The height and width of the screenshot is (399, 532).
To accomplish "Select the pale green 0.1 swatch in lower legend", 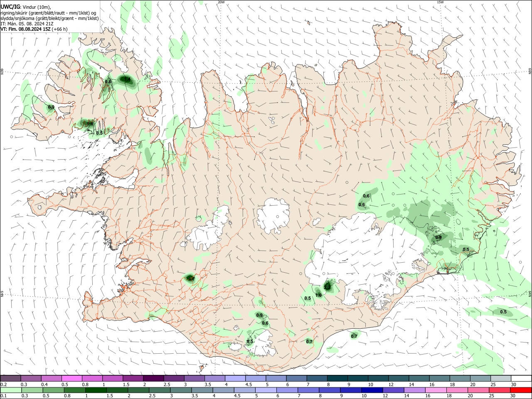I will tap(11, 390).
